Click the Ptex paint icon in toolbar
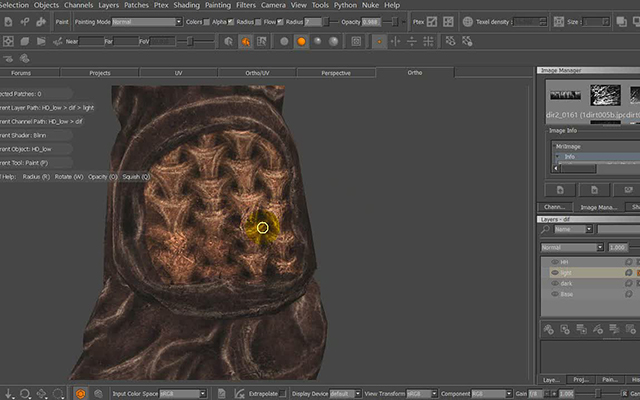Image resolution: width=640 pixels, height=400 pixels. (x=432, y=22)
